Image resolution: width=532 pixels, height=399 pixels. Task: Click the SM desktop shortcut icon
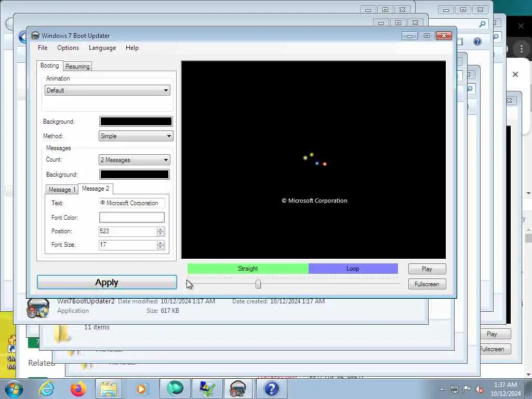tap(11, 352)
